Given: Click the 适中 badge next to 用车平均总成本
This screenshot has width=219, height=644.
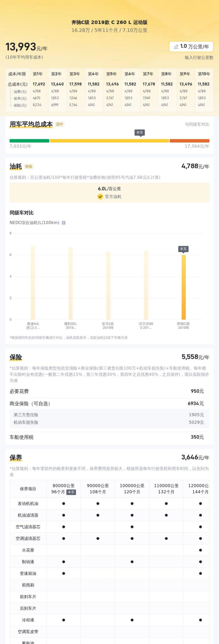Looking at the screenshot, I should click(x=59, y=124).
